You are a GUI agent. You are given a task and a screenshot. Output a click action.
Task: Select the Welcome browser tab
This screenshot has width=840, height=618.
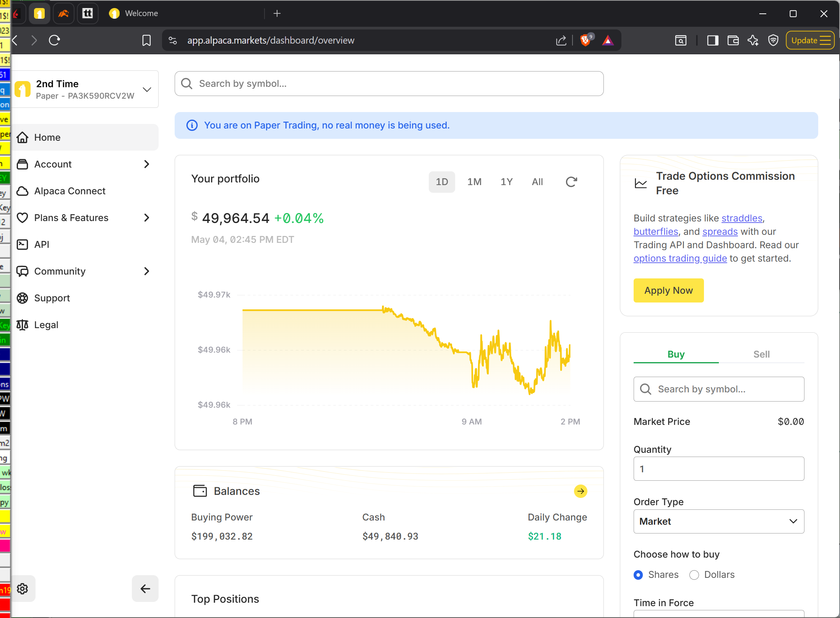(183, 13)
